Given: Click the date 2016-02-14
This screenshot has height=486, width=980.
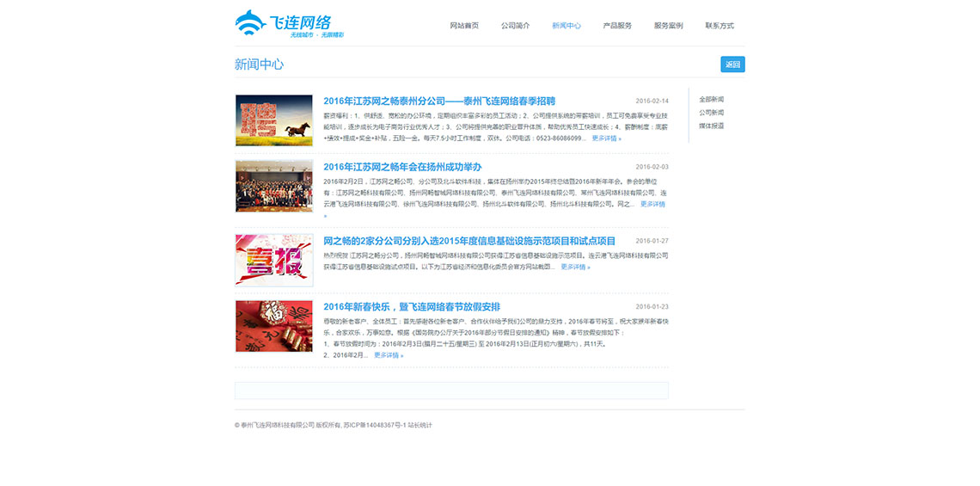Looking at the screenshot, I should tap(652, 102).
